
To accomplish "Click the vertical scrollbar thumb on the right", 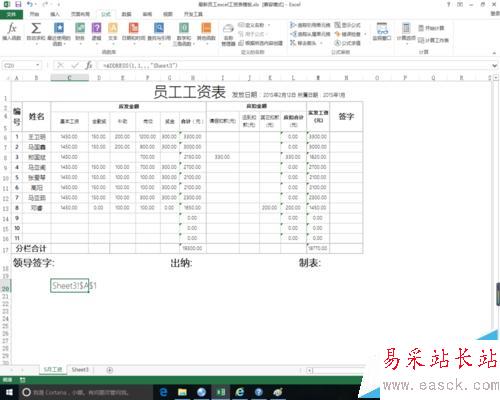I will coord(498,294).
